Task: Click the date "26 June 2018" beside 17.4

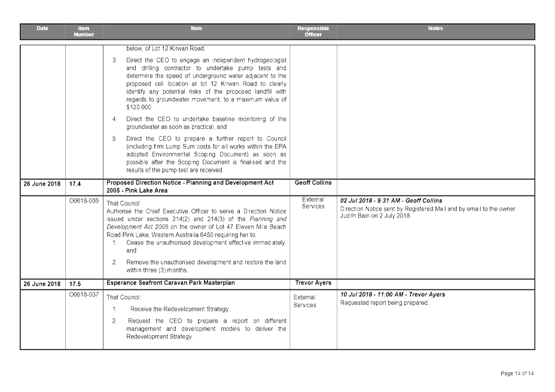Action: pyautogui.click(x=42, y=184)
